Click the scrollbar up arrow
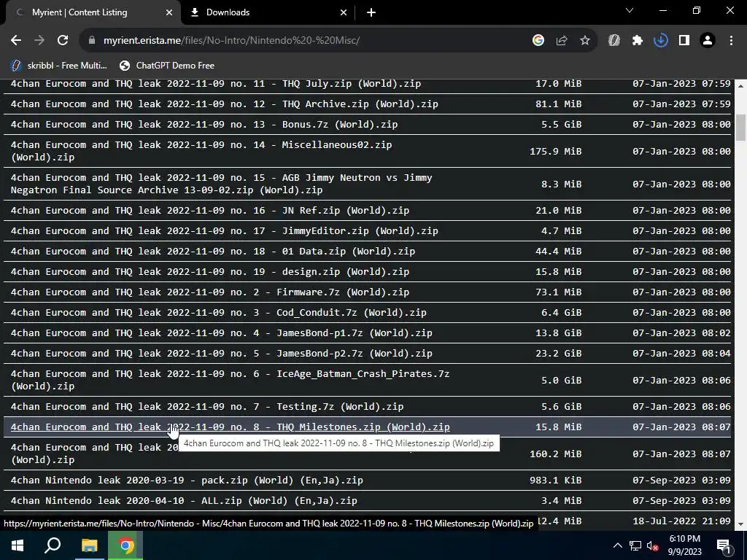The height and width of the screenshot is (560, 747). 740,86
